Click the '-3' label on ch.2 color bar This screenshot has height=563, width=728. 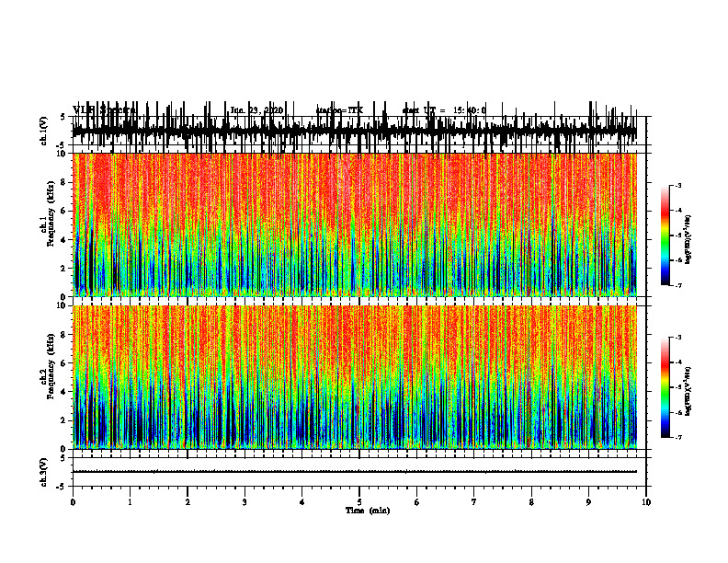click(x=677, y=338)
